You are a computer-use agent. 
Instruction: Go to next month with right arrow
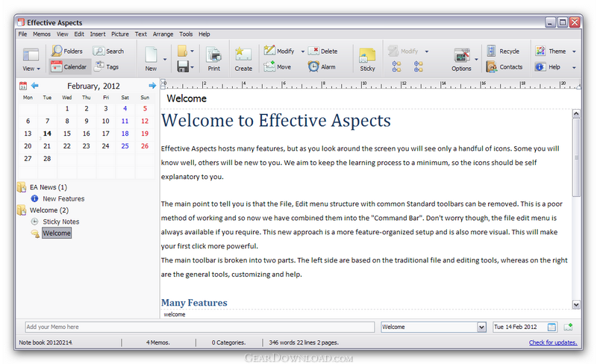(x=152, y=85)
